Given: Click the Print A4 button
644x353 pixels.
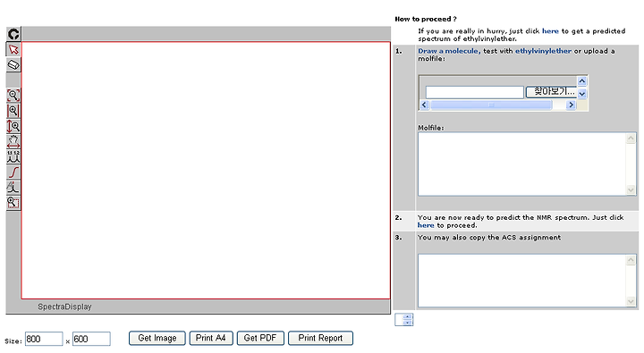Looking at the screenshot, I should [211, 338].
